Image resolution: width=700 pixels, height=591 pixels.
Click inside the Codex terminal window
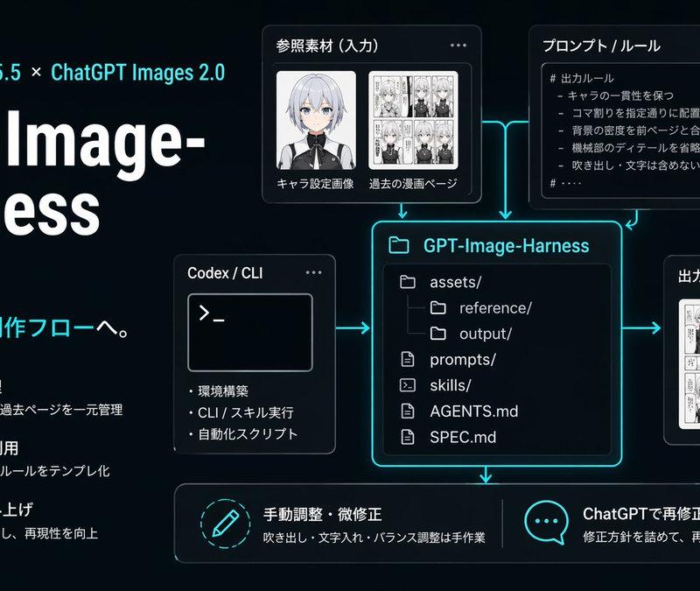coord(250,333)
